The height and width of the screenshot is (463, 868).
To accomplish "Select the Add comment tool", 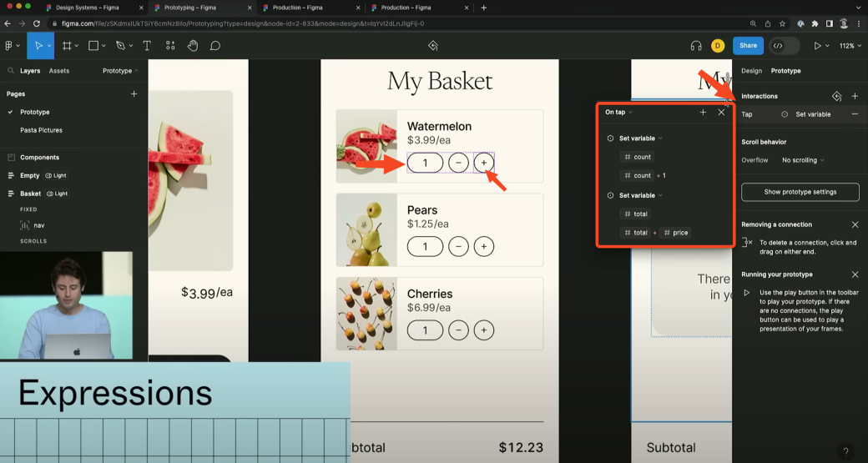I will (x=214, y=46).
